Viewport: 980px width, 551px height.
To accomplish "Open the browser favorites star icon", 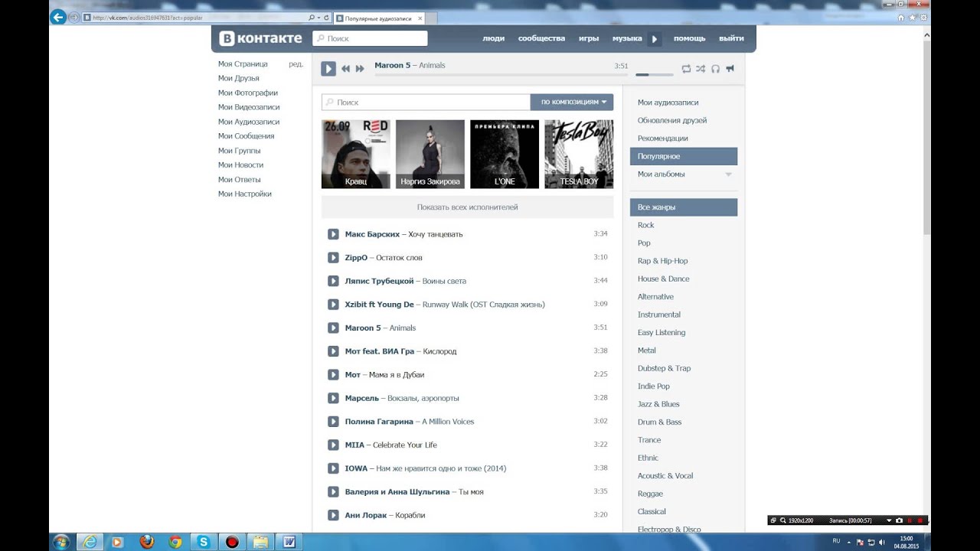I will tap(912, 17).
